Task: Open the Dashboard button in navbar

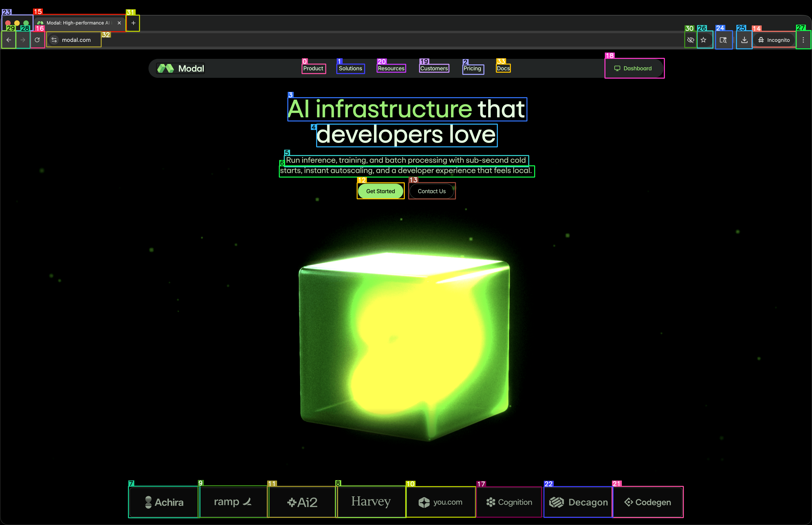Action: pyautogui.click(x=634, y=69)
